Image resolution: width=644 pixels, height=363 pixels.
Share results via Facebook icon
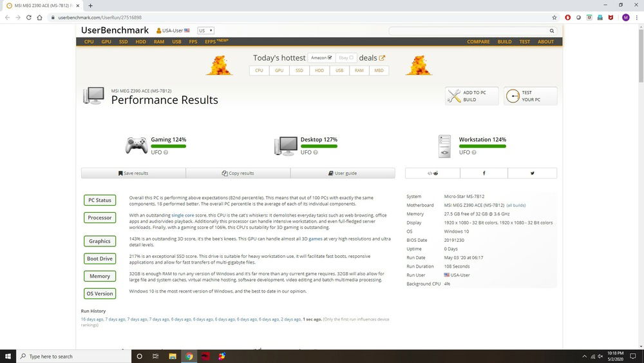(x=484, y=173)
